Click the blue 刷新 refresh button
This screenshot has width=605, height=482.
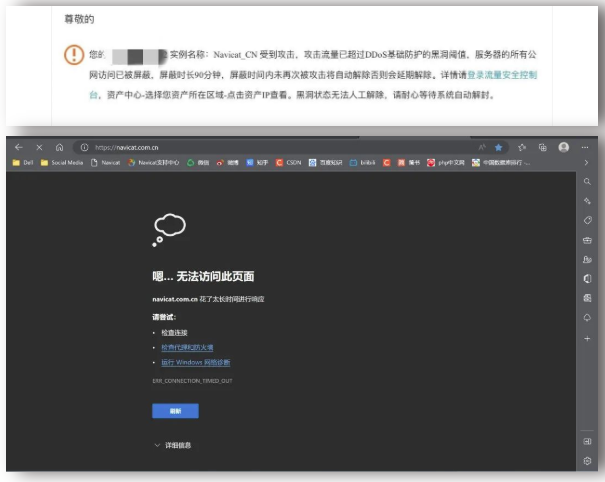(x=175, y=411)
